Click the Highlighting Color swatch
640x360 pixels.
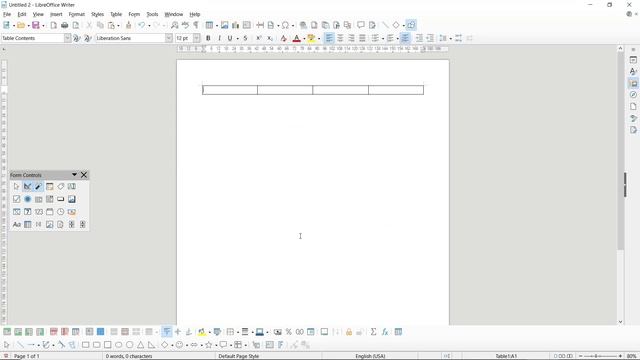pyautogui.click(x=311, y=38)
